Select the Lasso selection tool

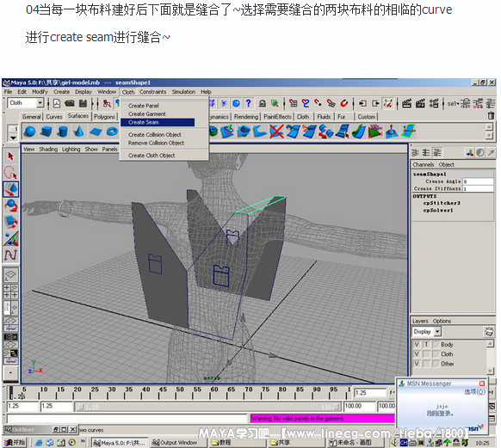(x=10, y=173)
